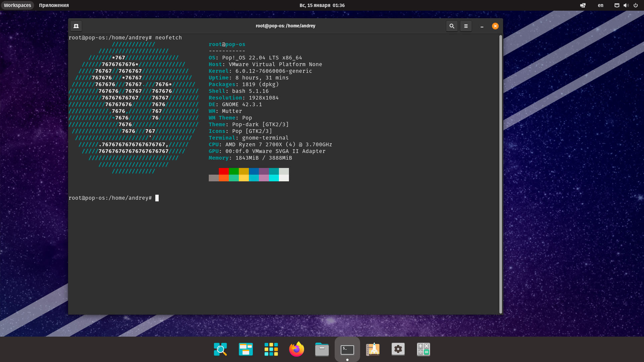Screen dimensions: 644x362
Task: Open the terminal hamburger menu
Action: pyautogui.click(x=466, y=26)
